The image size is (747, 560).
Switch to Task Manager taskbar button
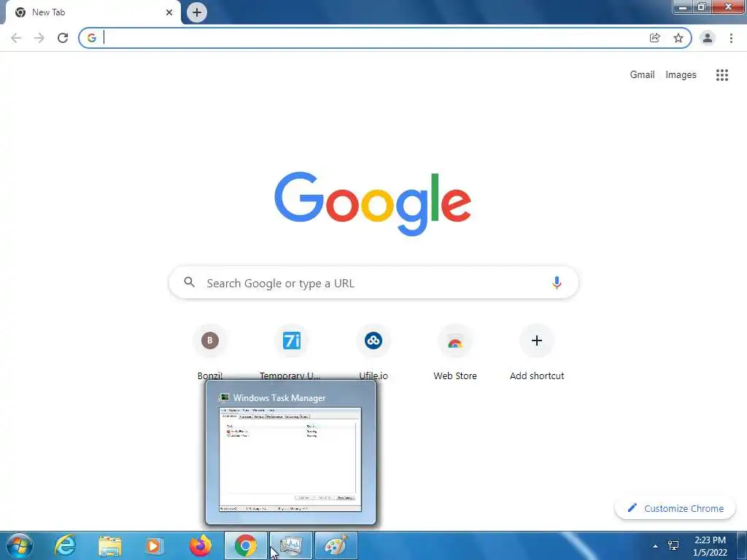290,545
